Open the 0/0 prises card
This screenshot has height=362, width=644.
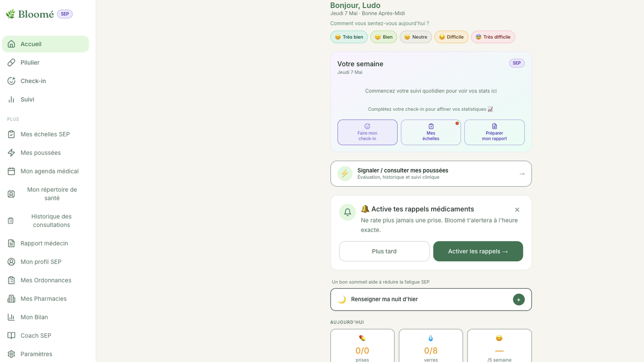pyautogui.click(x=362, y=346)
